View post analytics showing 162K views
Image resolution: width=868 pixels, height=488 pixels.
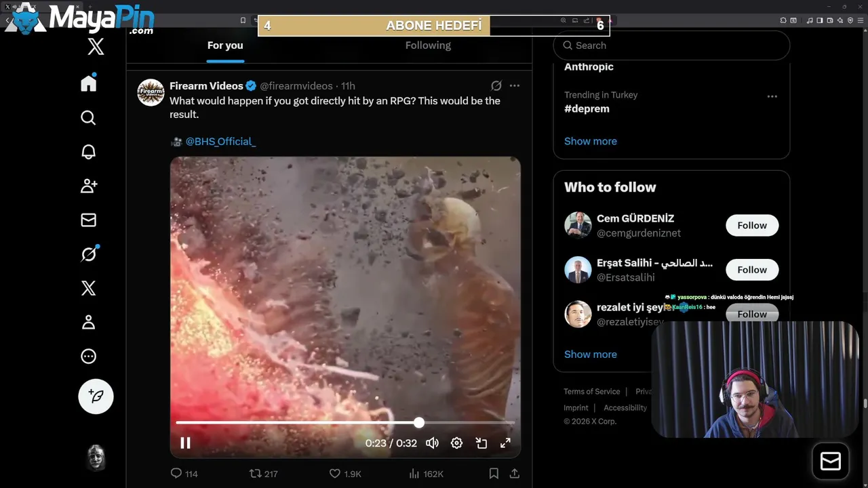click(x=426, y=474)
